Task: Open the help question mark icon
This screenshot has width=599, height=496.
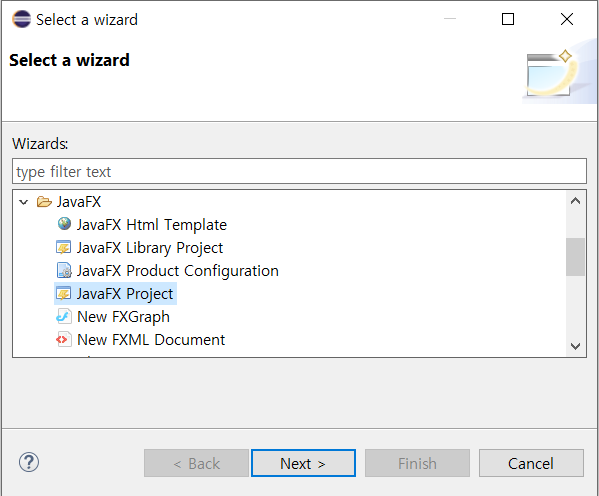Action: coord(29,462)
